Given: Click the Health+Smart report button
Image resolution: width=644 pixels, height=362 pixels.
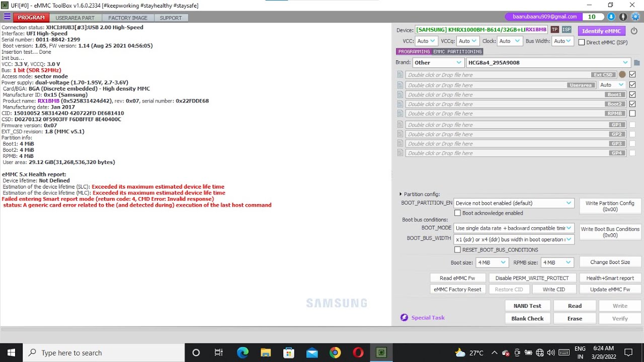Looking at the screenshot, I should click(x=610, y=278).
